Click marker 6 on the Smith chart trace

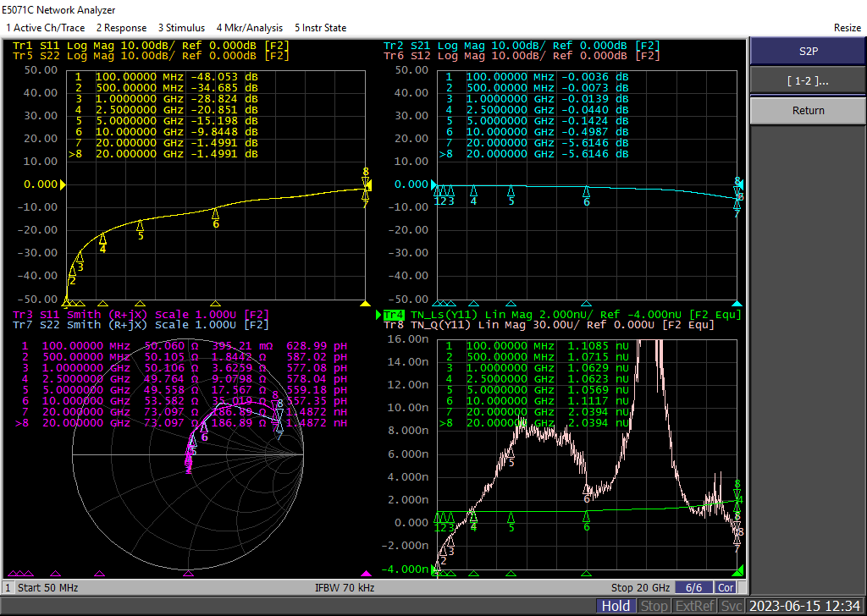(x=204, y=430)
